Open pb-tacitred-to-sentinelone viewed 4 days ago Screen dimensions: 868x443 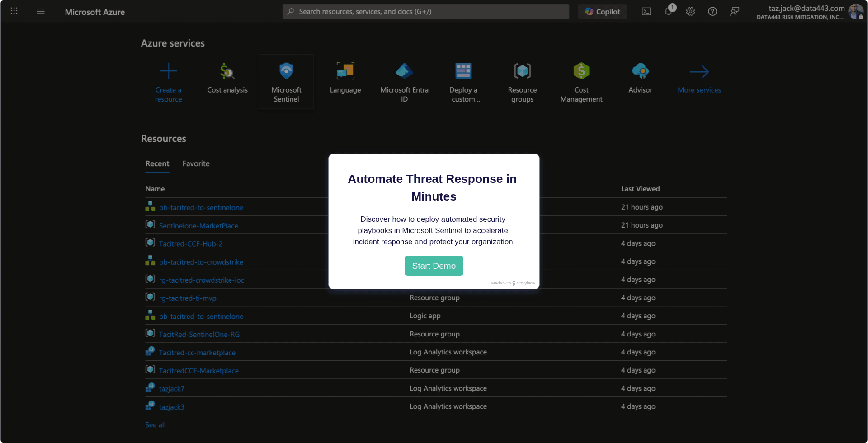pyautogui.click(x=201, y=317)
